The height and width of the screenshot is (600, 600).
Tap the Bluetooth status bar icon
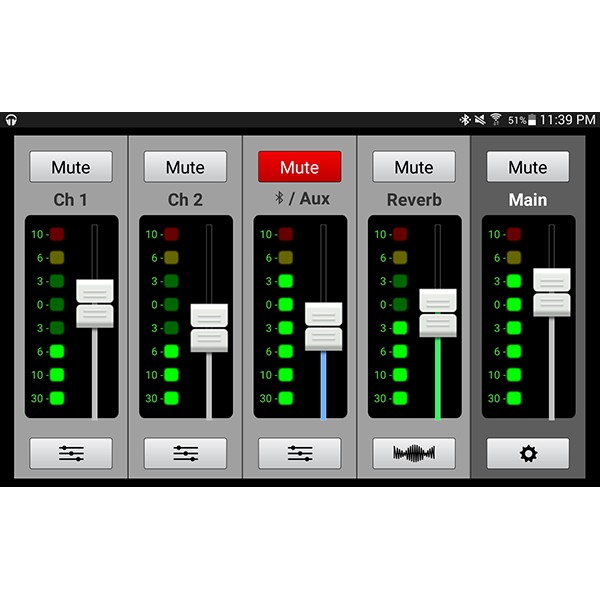click(465, 120)
